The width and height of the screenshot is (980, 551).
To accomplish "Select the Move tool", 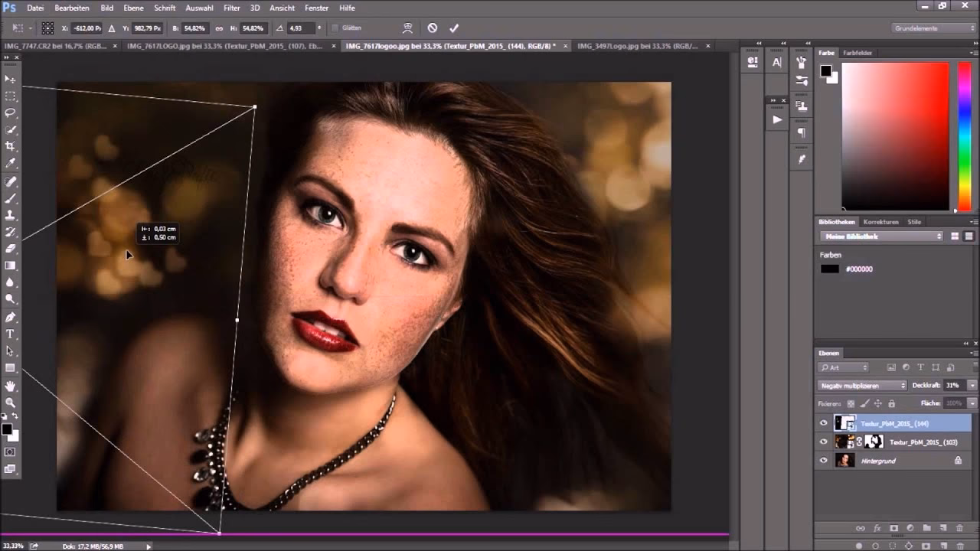I will (11, 79).
